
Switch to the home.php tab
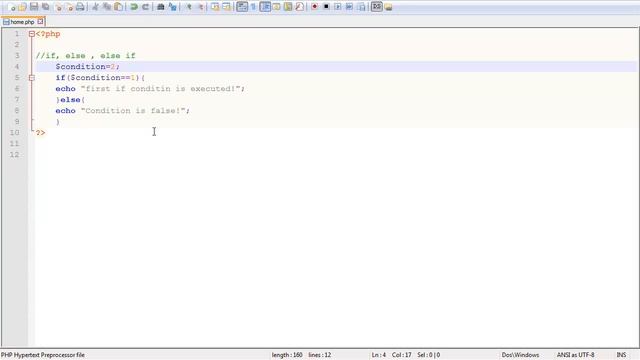tap(22, 22)
